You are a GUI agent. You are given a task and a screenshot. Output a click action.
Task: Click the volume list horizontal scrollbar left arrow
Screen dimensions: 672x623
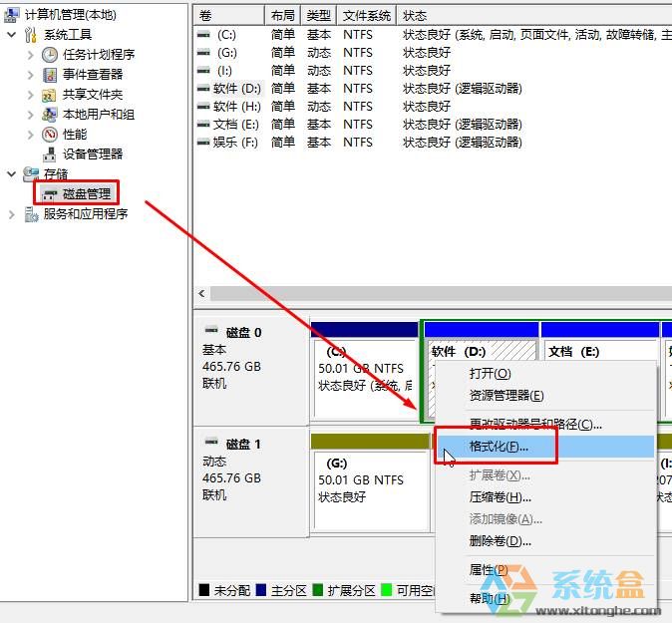201,293
